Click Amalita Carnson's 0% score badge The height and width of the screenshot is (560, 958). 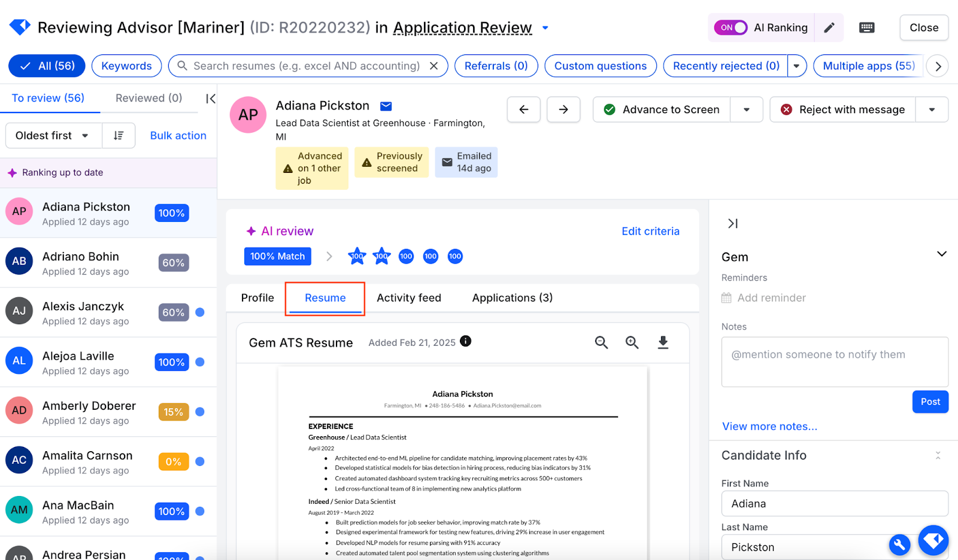174,462
